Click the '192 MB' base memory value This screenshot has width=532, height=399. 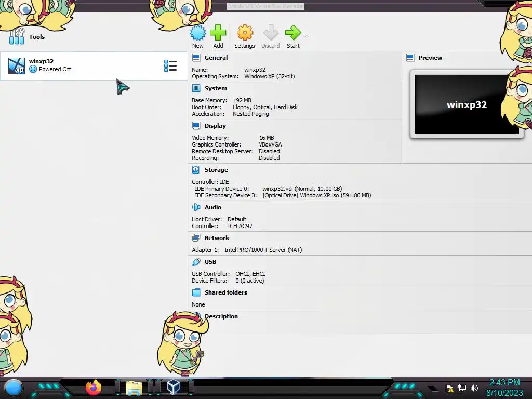(242, 100)
